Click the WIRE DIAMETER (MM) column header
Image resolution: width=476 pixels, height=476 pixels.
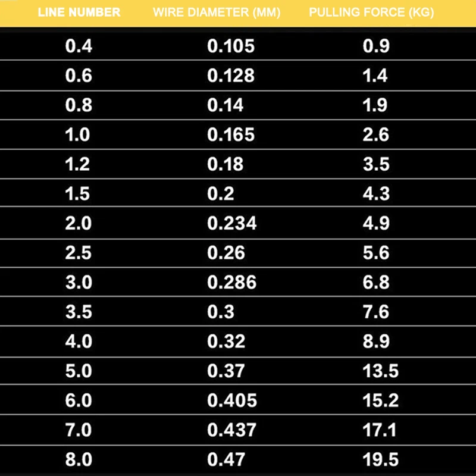pos(217,12)
